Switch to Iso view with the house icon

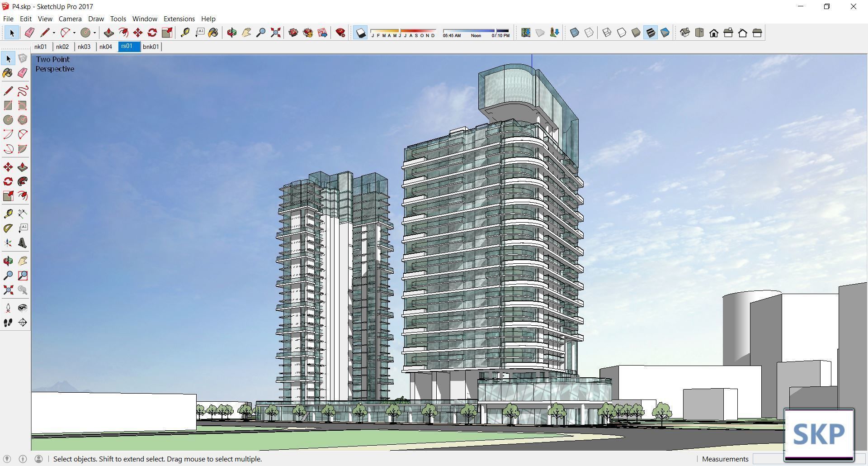coord(685,33)
